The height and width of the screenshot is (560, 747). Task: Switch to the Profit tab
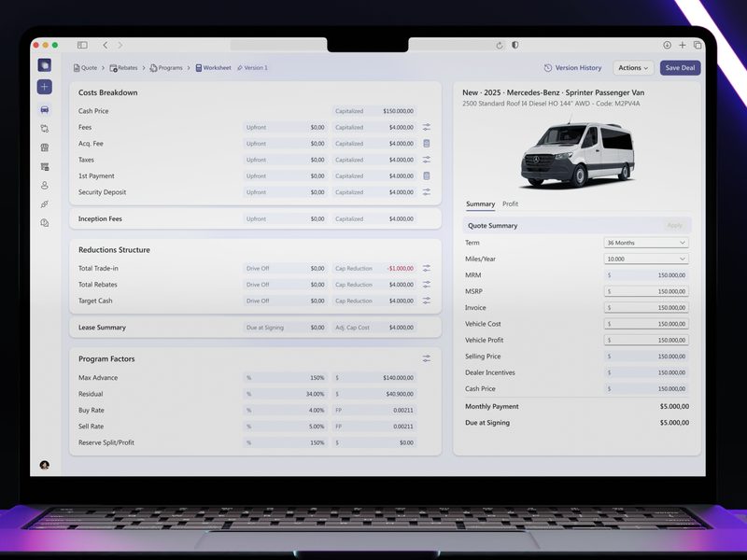click(x=510, y=203)
